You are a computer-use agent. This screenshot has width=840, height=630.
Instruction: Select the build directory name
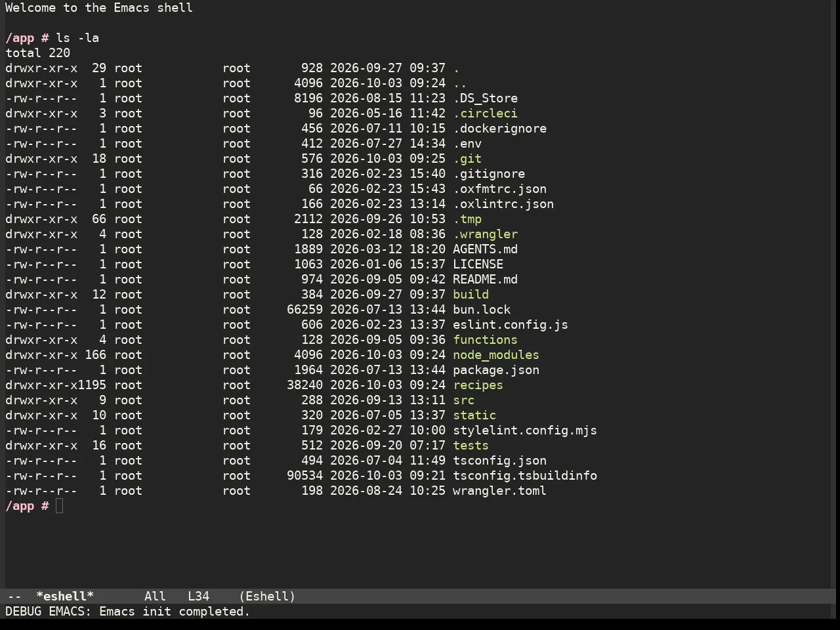pyautogui.click(x=471, y=295)
